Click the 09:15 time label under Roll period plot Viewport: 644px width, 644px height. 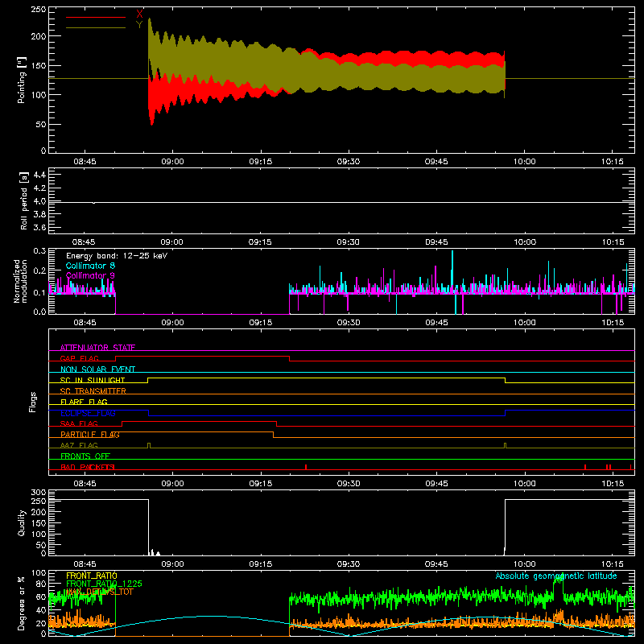click(x=260, y=242)
